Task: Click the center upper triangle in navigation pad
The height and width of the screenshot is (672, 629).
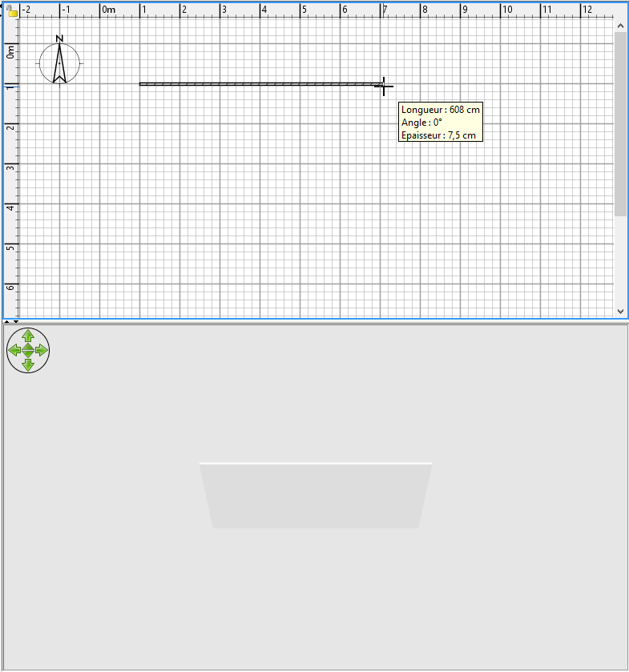Action: 28,346
